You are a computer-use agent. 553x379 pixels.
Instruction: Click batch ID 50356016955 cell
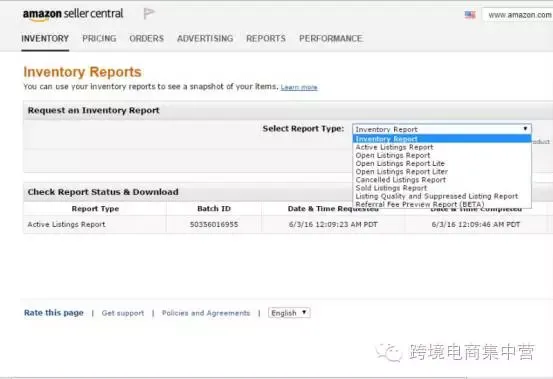pyautogui.click(x=214, y=225)
